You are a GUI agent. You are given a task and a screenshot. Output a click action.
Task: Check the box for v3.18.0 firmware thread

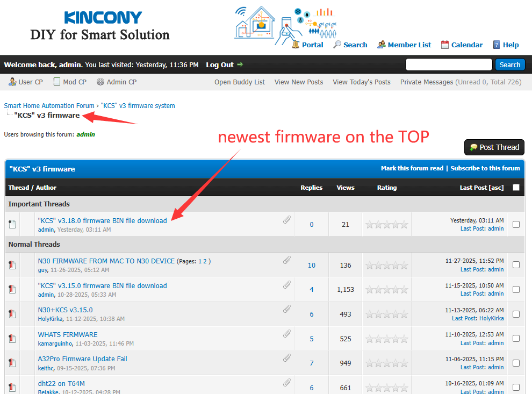pos(516,224)
